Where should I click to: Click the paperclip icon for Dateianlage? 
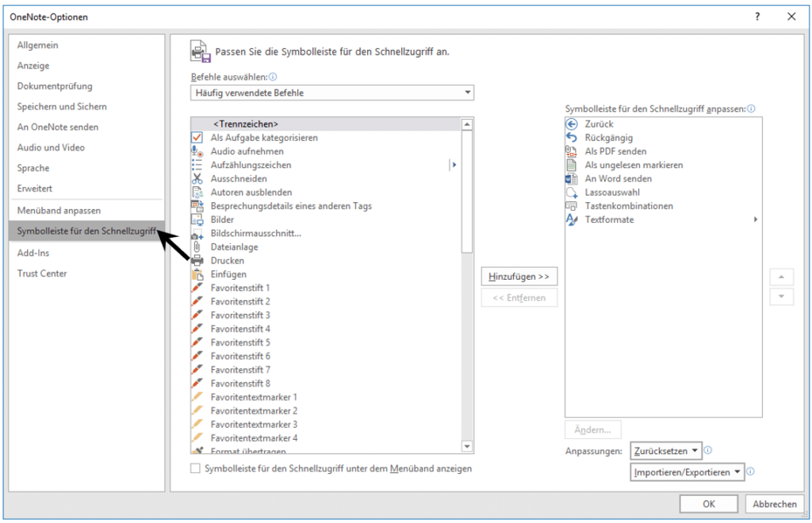[197, 246]
